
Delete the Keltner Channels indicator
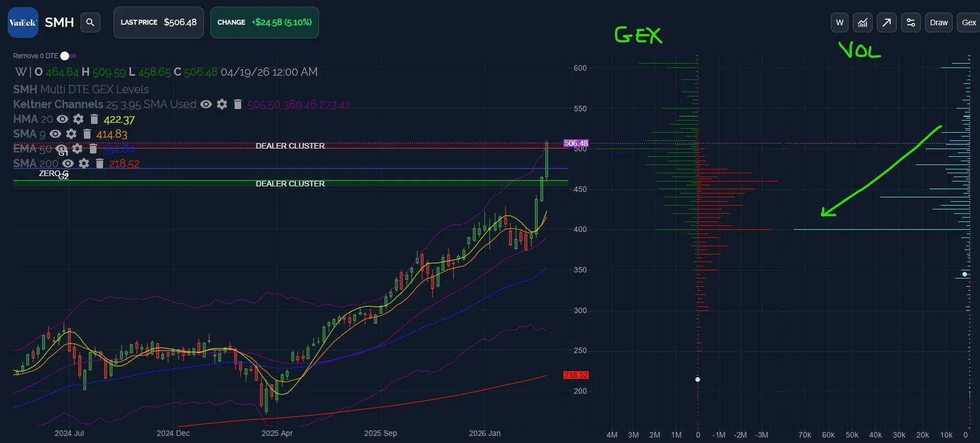click(238, 104)
